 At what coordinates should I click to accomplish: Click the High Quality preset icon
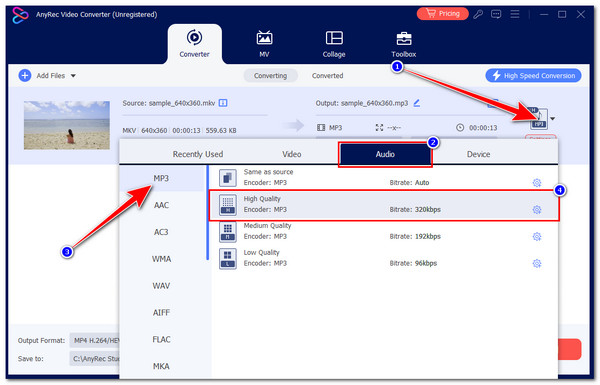(x=228, y=205)
